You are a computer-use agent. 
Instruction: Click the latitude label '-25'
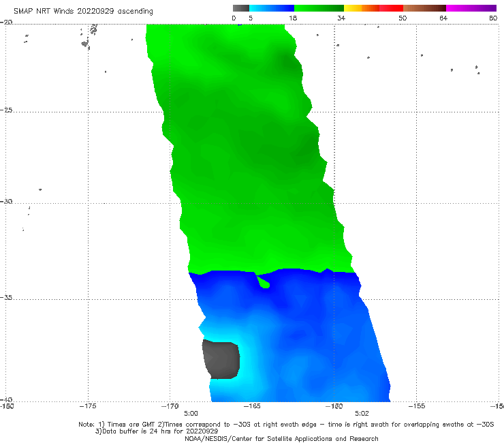coord(6,110)
